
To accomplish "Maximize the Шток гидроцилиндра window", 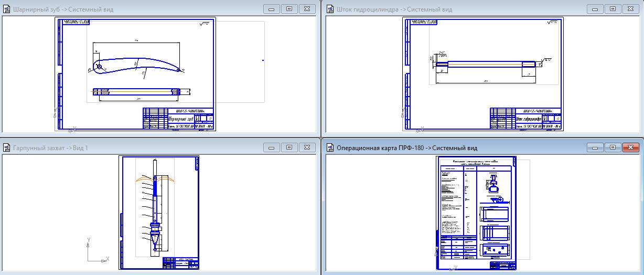I will [x=613, y=9].
